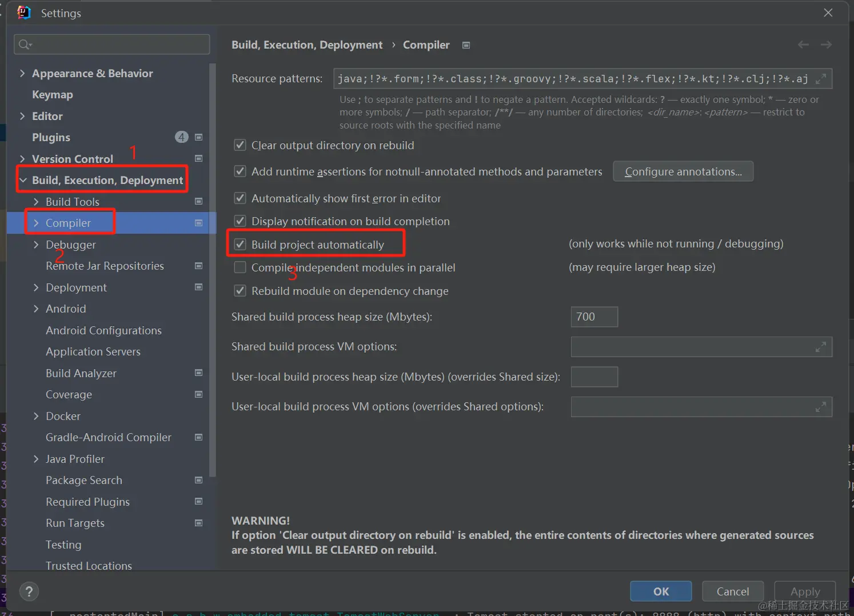Click the project icon next to Run Targets
The width and height of the screenshot is (854, 616).
(199, 523)
